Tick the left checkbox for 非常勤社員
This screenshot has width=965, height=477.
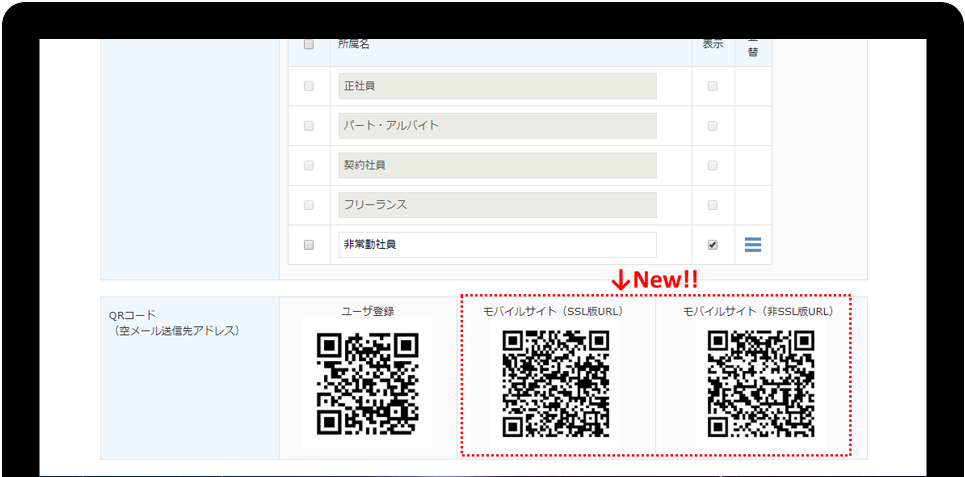point(309,244)
